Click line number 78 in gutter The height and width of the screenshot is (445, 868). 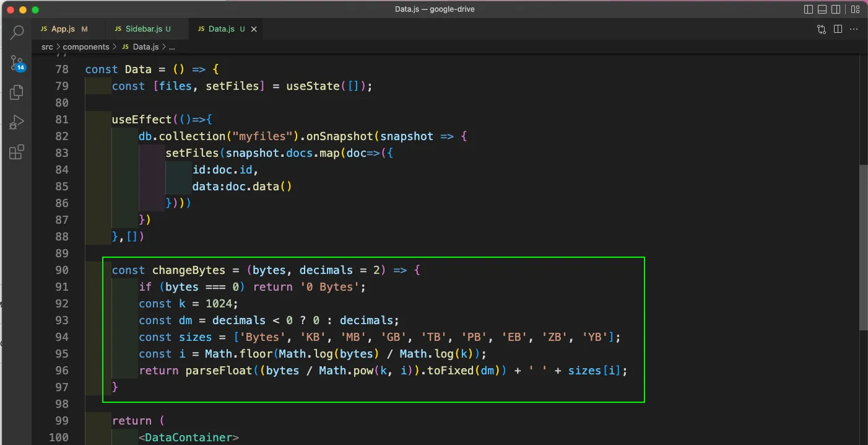click(x=61, y=69)
